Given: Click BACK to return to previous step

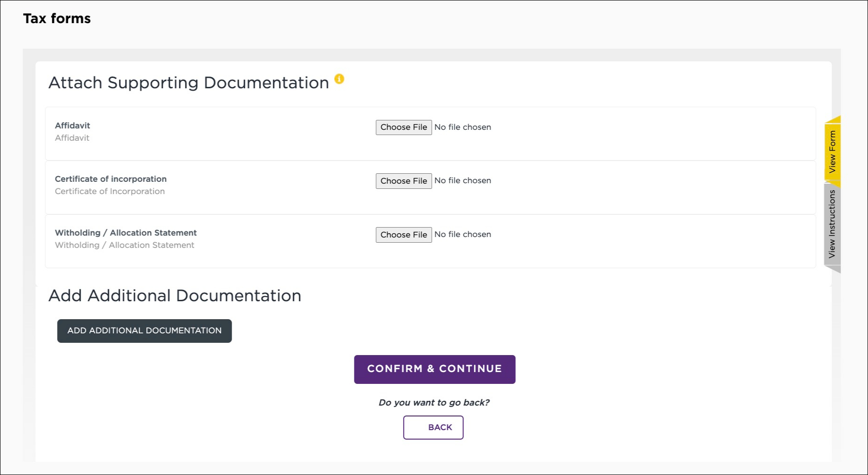Looking at the screenshot, I should [x=433, y=427].
